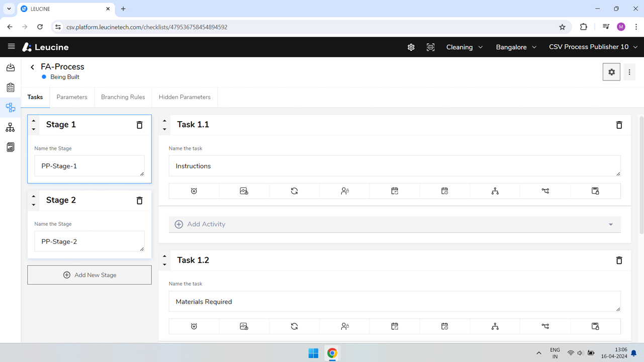Open the reports icon in left sidebar
The image size is (644, 362).
pos(11,147)
